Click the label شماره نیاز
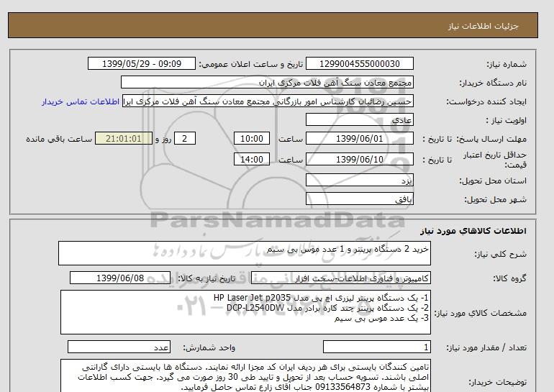The height and width of the screenshot is (392, 554). click(x=507, y=64)
